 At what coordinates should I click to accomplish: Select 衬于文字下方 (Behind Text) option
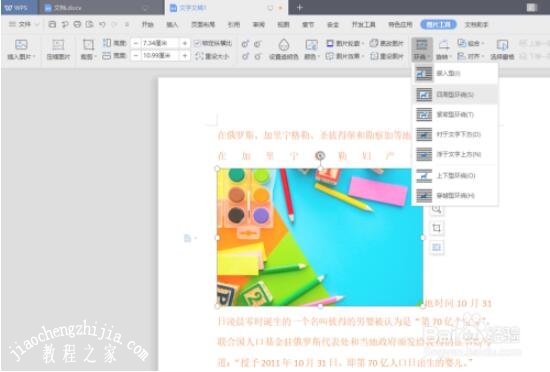(455, 134)
